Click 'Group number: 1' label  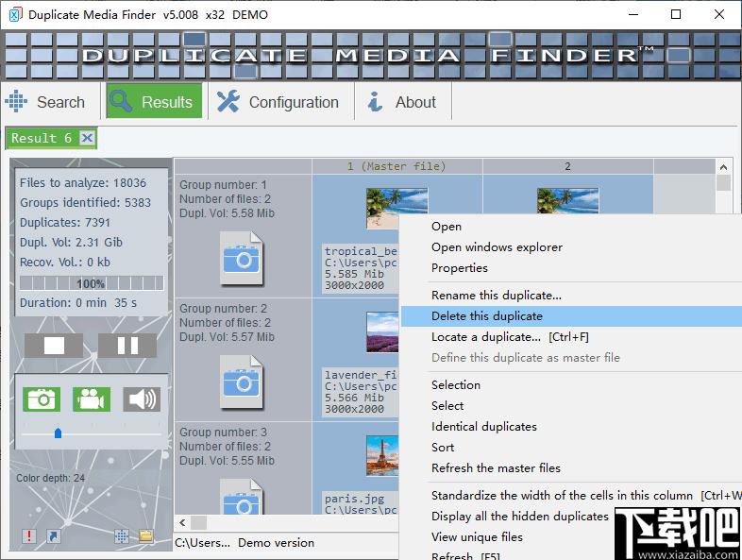click(x=223, y=184)
